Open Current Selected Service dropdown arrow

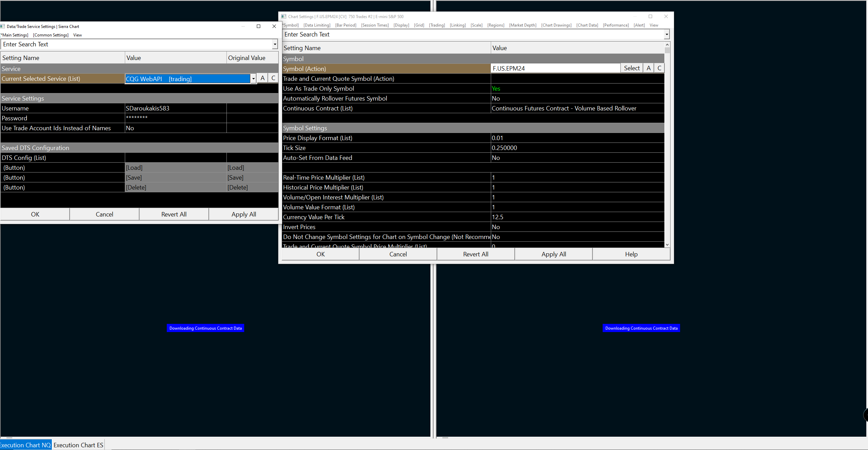pos(253,79)
